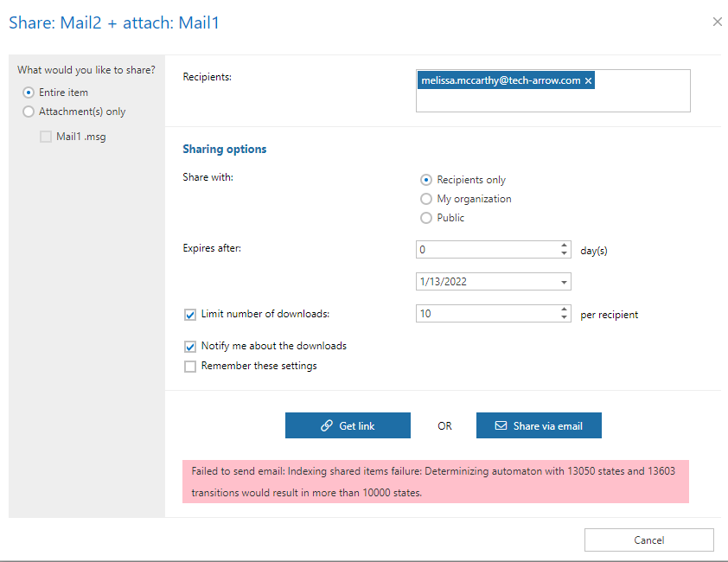The width and height of the screenshot is (728, 562).
Task: Enable Remember these settings checkbox
Action: (x=190, y=366)
